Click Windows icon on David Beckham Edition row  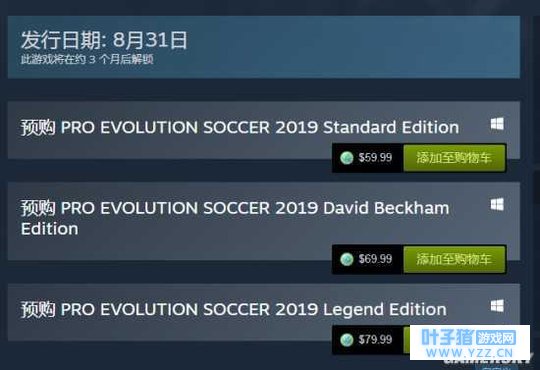[497, 204]
